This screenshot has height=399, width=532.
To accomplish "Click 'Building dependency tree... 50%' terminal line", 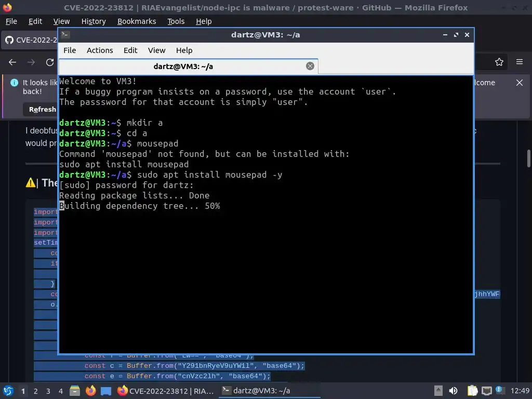I will (x=139, y=206).
